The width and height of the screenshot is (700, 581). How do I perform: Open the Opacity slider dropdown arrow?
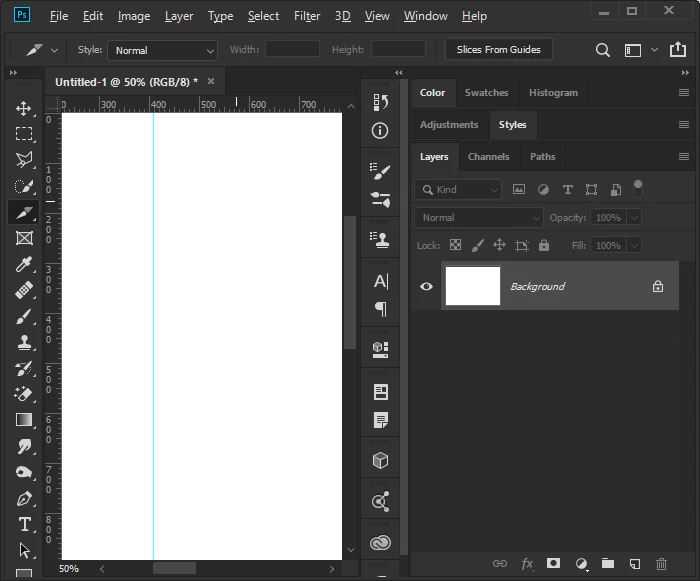(634, 217)
